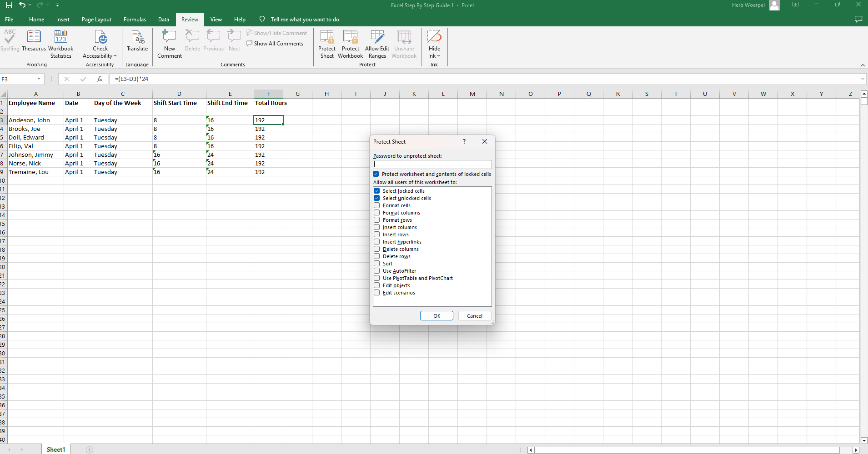Click the Protect Sheet ribbon button
868x454 pixels.
coord(327,44)
